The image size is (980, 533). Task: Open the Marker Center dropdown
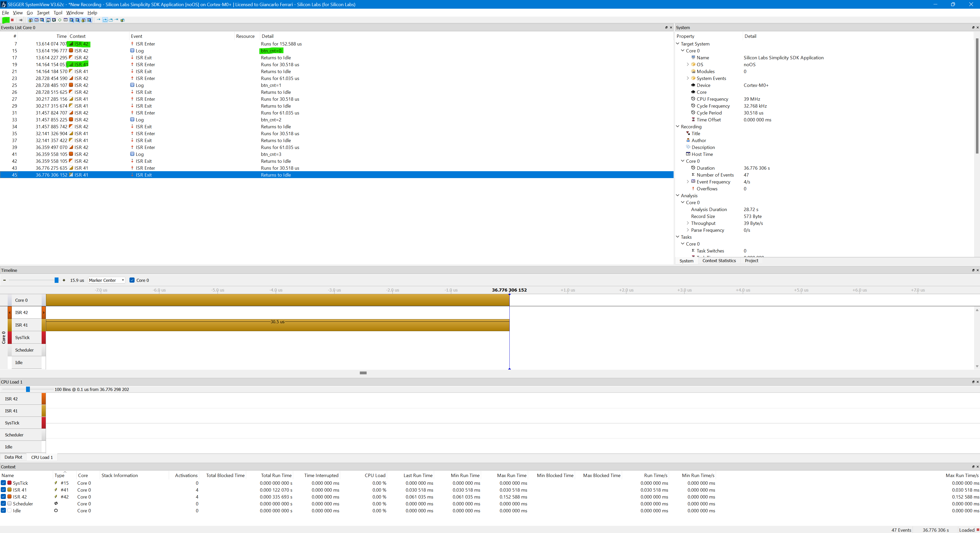[x=106, y=280]
